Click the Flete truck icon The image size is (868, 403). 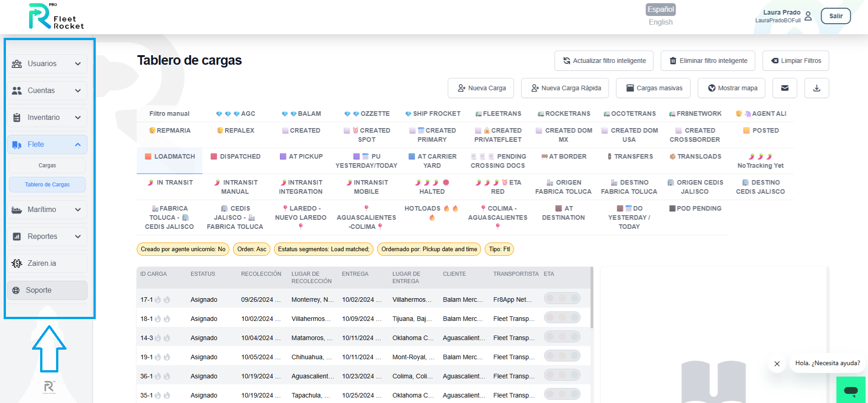coord(17,145)
